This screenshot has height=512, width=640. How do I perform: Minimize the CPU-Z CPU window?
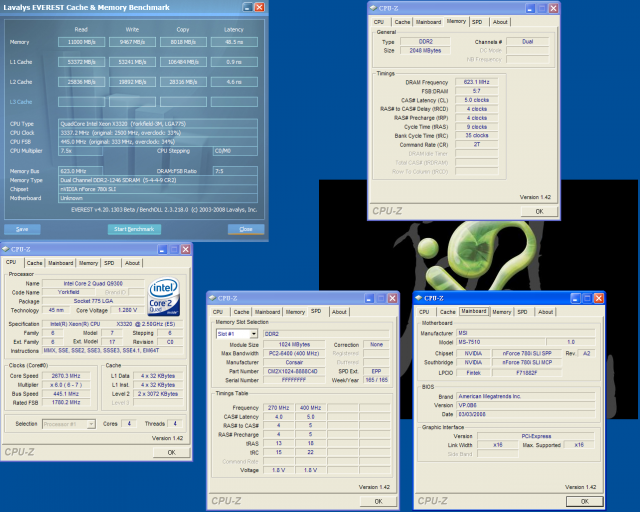click(x=162, y=249)
